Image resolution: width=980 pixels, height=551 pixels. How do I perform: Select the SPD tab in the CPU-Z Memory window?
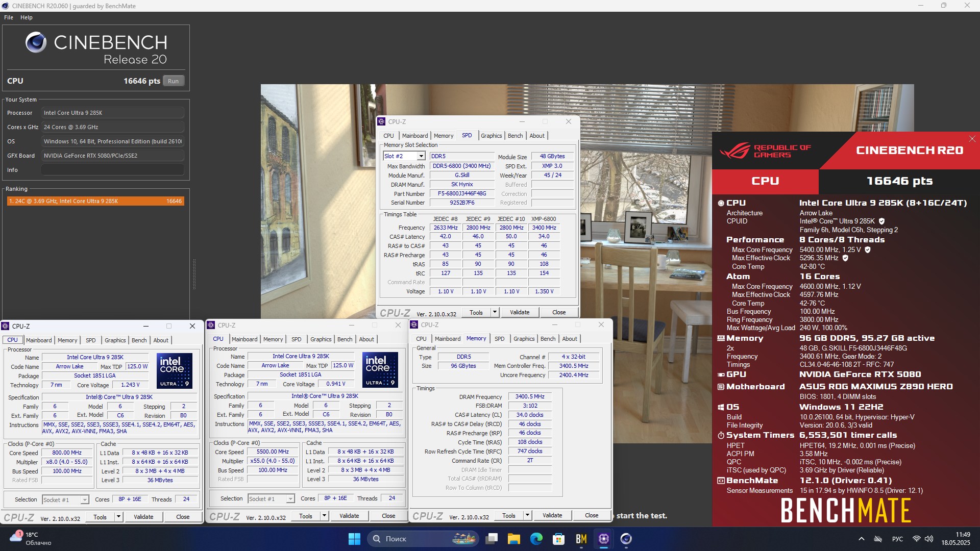coord(500,339)
